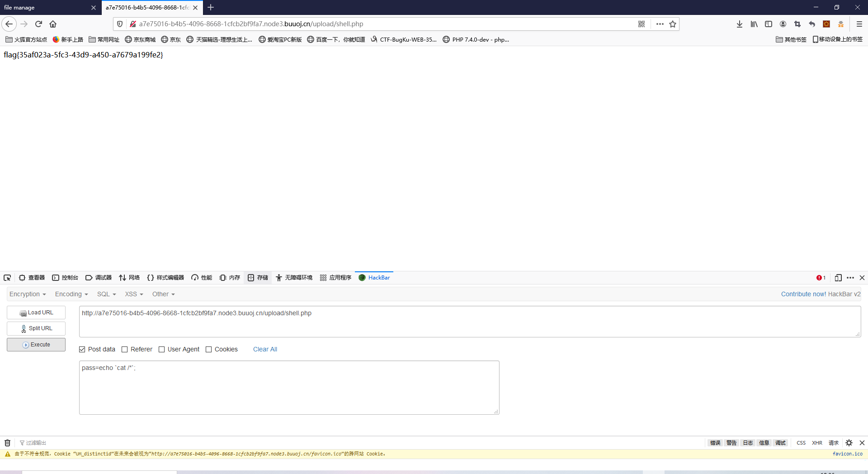The width and height of the screenshot is (868, 474).
Task: Open the 调试器 debugger panel
Action: (99, 277)
